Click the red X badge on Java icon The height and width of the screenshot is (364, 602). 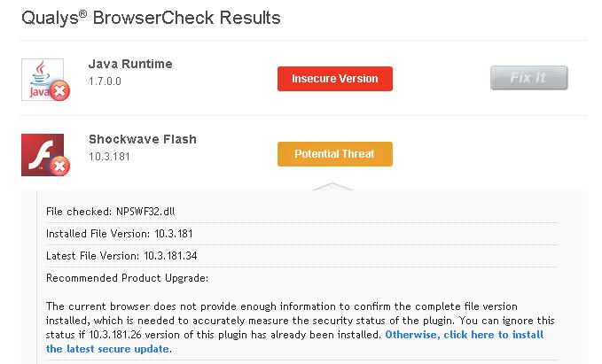tap(60, 90)
